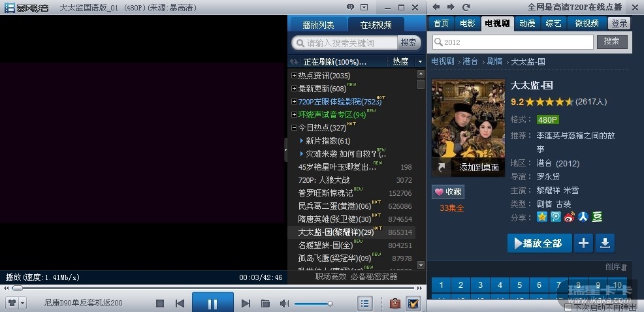Screen dimensions: 644x312
Task: Skip to the next video
Action: (x=246, y=304)
